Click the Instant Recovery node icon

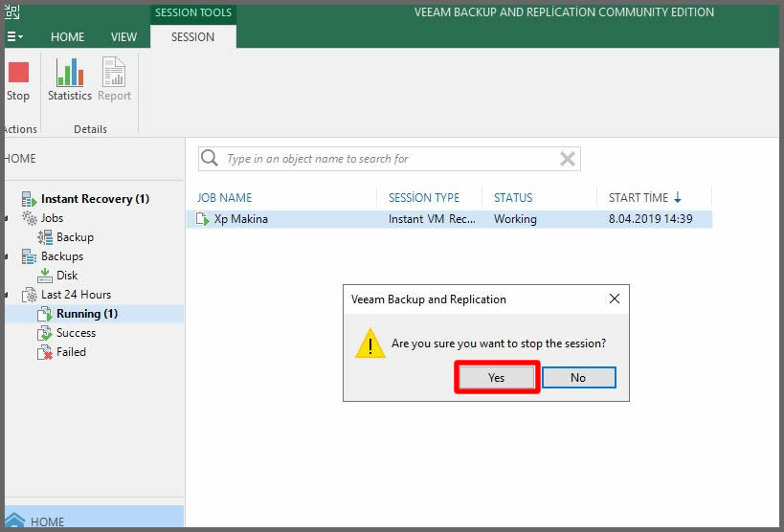29,199
